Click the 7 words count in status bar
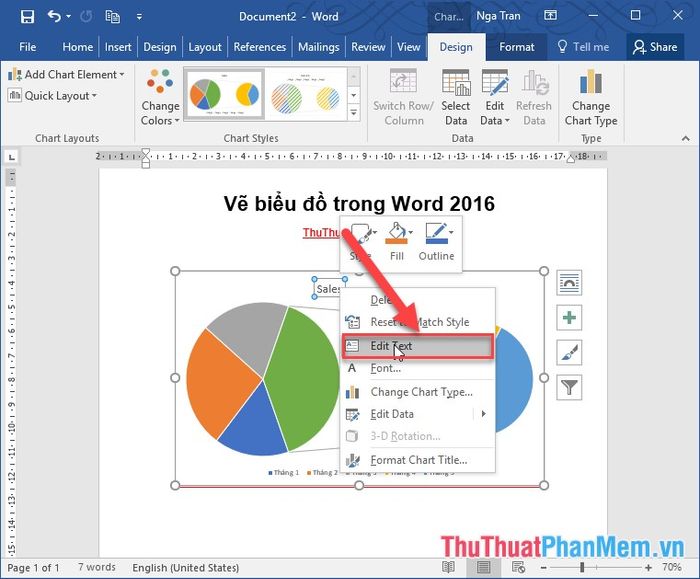700x579 pixels. 97,567
